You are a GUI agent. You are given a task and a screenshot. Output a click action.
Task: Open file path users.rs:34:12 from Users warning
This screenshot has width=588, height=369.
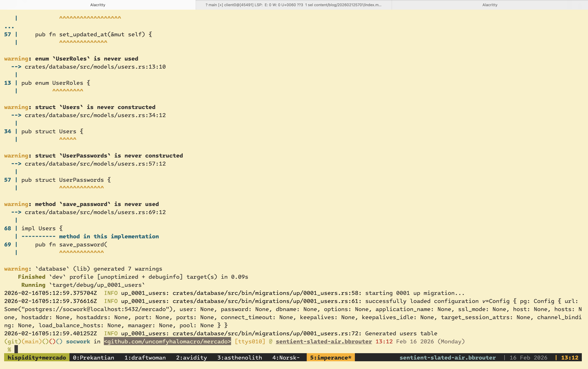[95, 115]
